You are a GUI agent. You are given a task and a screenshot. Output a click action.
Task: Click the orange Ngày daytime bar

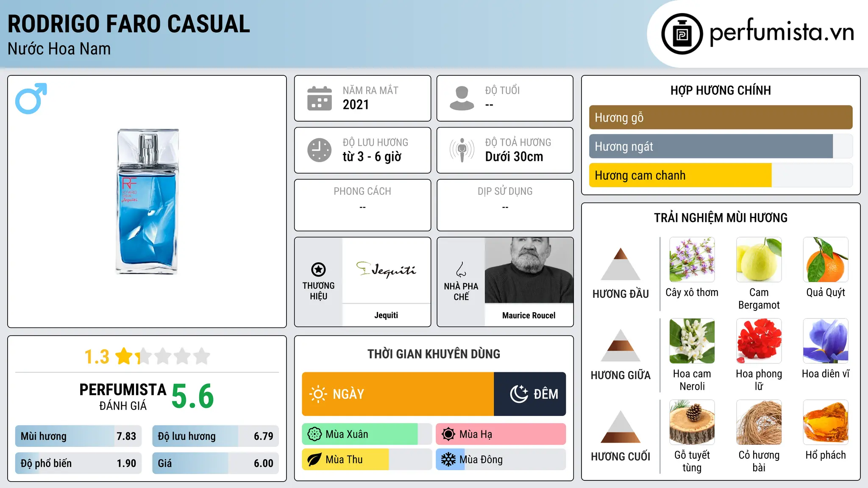point(398,394)
